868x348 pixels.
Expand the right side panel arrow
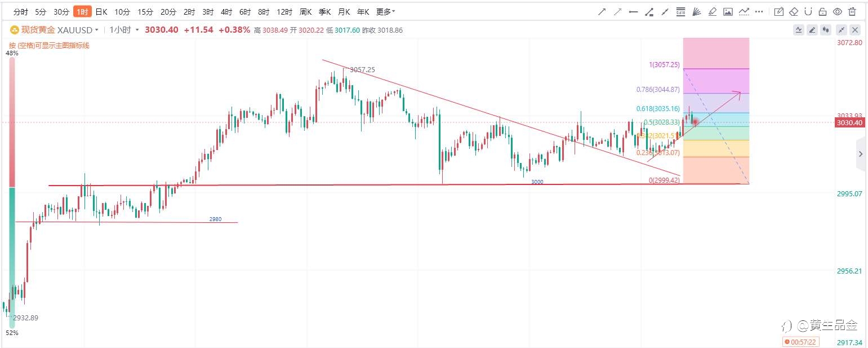861,153
